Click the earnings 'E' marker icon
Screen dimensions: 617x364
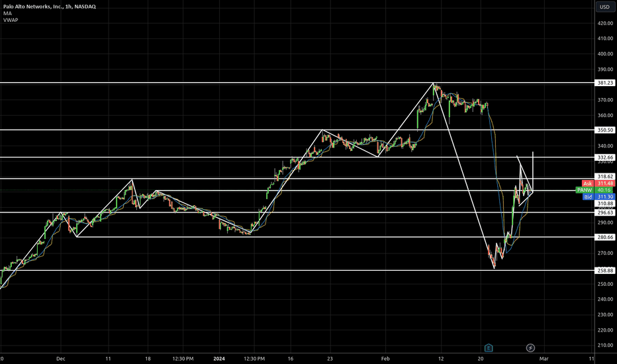[x=489, y=348]
